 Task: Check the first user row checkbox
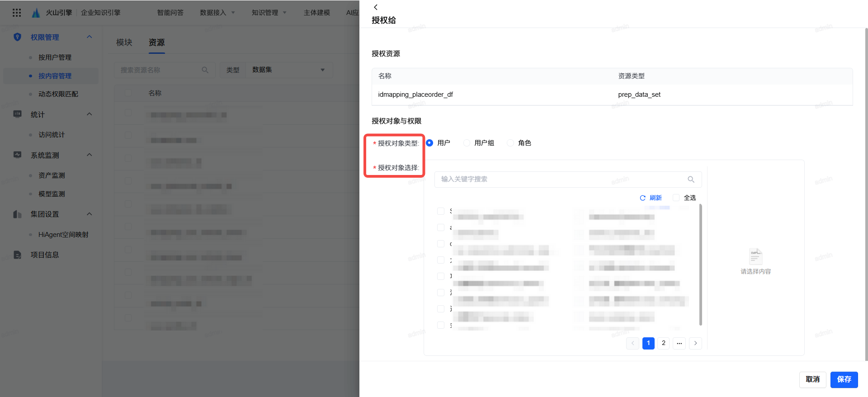pyautogui.click(x=441, y=211)
